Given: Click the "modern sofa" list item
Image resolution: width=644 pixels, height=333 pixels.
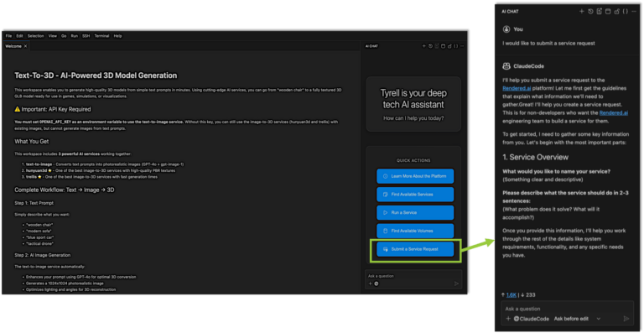Looking at the screenshot, I should click(x=39, y=232).
